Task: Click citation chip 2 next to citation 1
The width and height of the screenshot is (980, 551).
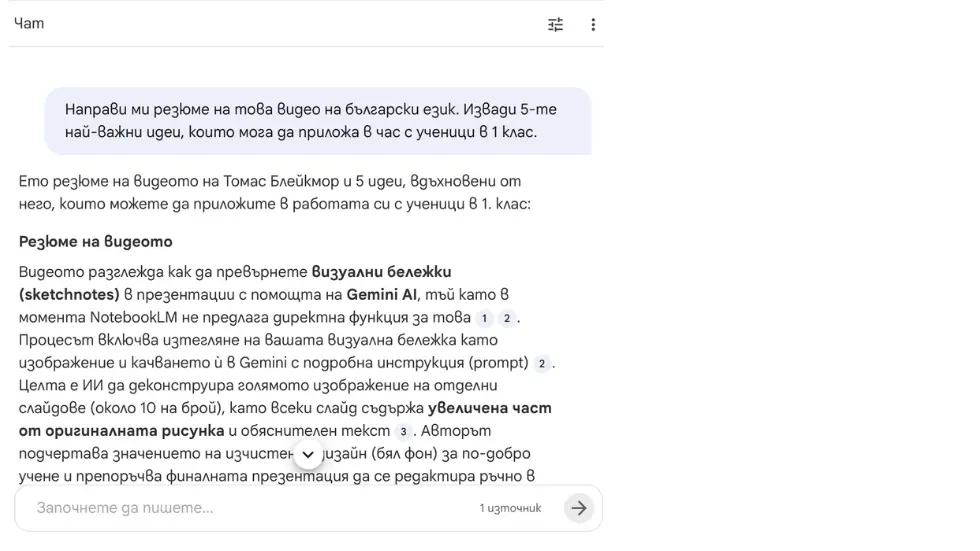Action: tap(507, 318)
